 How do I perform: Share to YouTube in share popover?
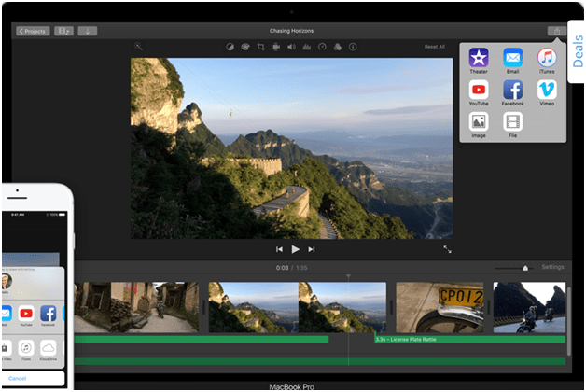tap(479, 92)
